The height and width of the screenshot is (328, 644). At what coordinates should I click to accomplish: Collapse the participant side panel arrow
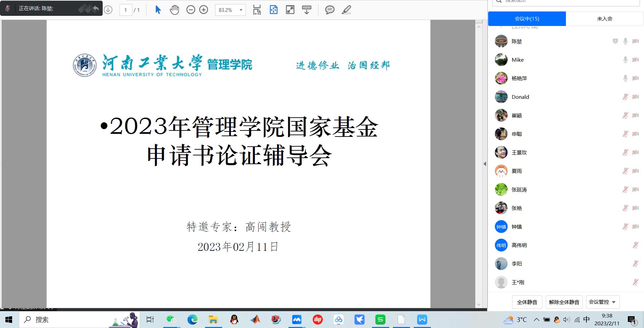[x=485, y=164]
